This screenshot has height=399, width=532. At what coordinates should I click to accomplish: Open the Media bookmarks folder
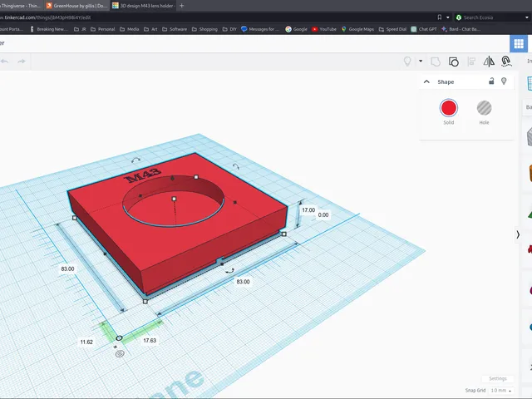tap(129, 29)
